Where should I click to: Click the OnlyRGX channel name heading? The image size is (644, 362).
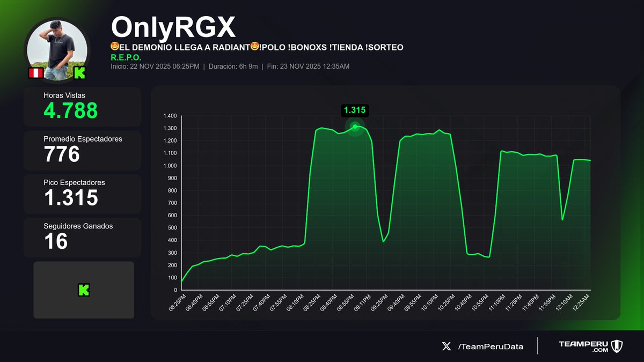pos(173,27)
